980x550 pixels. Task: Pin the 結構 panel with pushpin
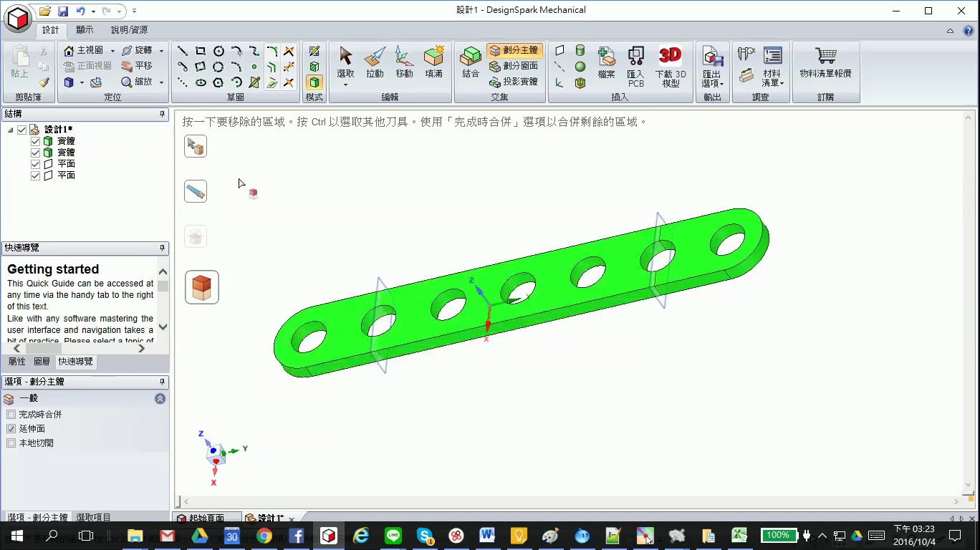click(162, 114)
